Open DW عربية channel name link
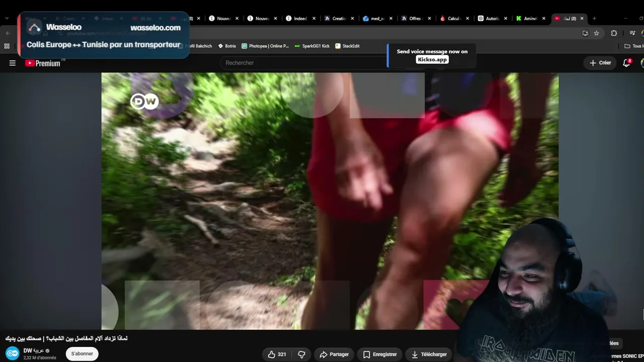This screenshot has height=362, width=644. click(x=34, y=350)
